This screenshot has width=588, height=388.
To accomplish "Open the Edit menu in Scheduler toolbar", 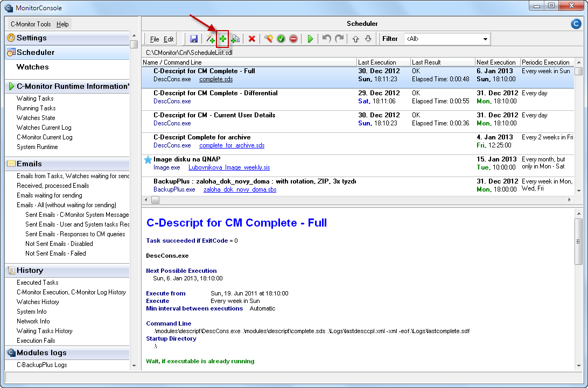I will [169, 39].
